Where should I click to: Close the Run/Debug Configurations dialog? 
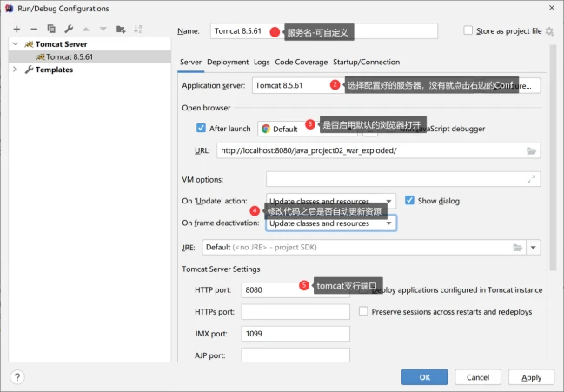[x=552, y=8]
